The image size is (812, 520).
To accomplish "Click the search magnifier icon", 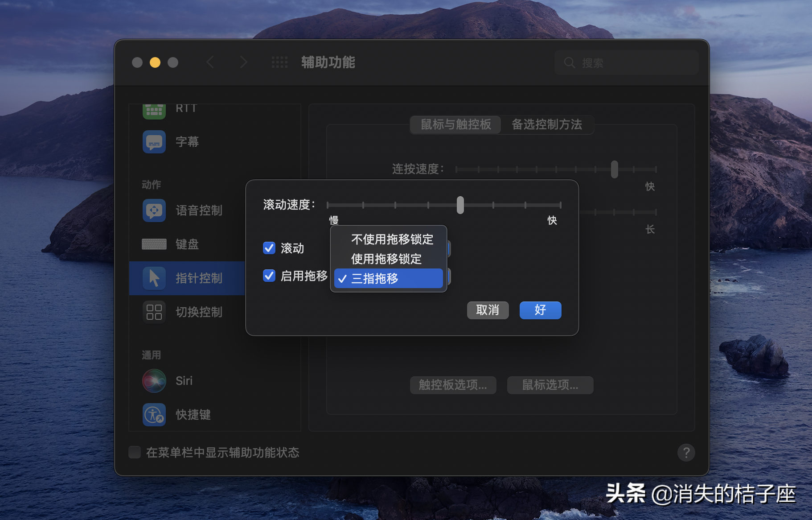I will [x=570, y=62].
